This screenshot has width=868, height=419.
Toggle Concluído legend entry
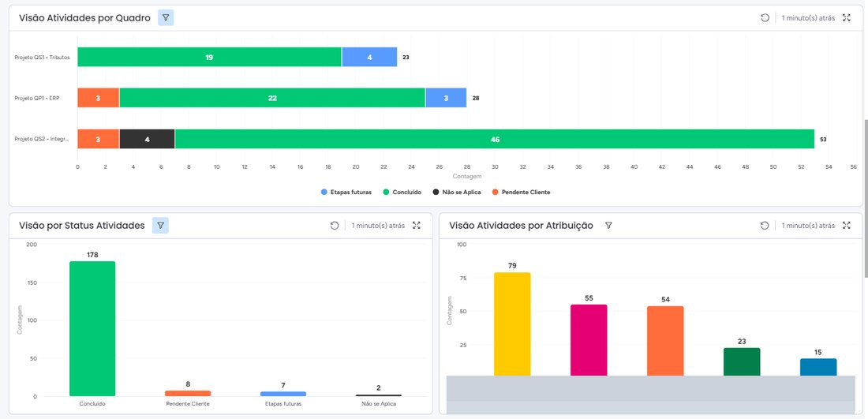(x=402, y=192)
